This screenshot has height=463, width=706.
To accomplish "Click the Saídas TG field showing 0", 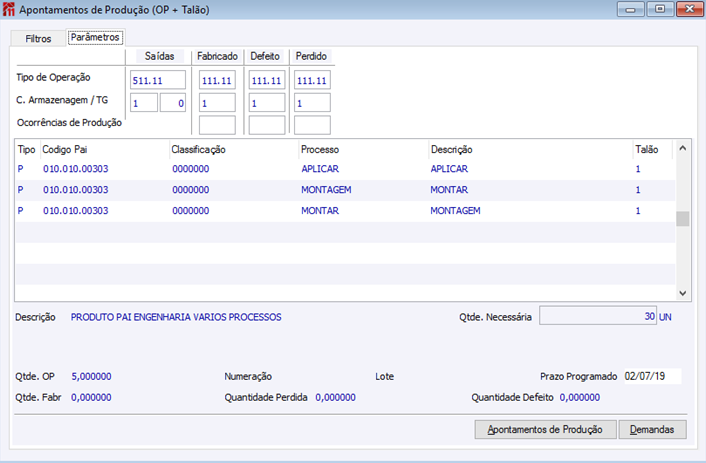I will 173,103.
